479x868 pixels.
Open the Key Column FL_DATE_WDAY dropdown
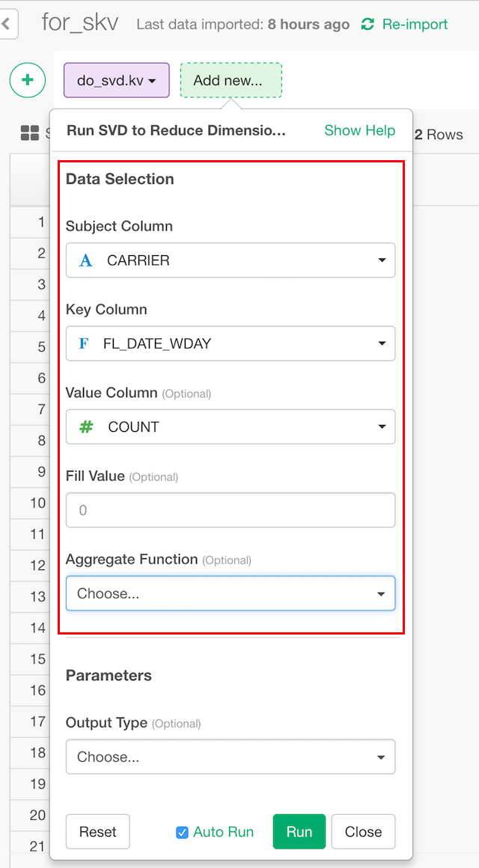point(231,343)
